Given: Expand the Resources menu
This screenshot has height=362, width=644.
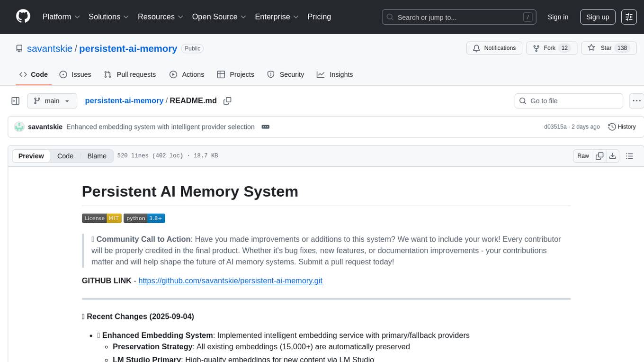Looking at the screenshot, I should 161,17.
